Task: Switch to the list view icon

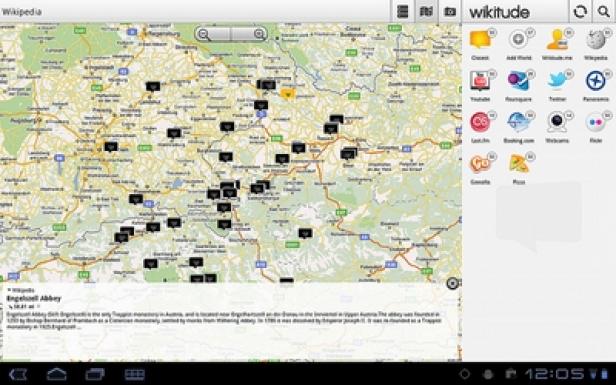Action: click(403, 11)
